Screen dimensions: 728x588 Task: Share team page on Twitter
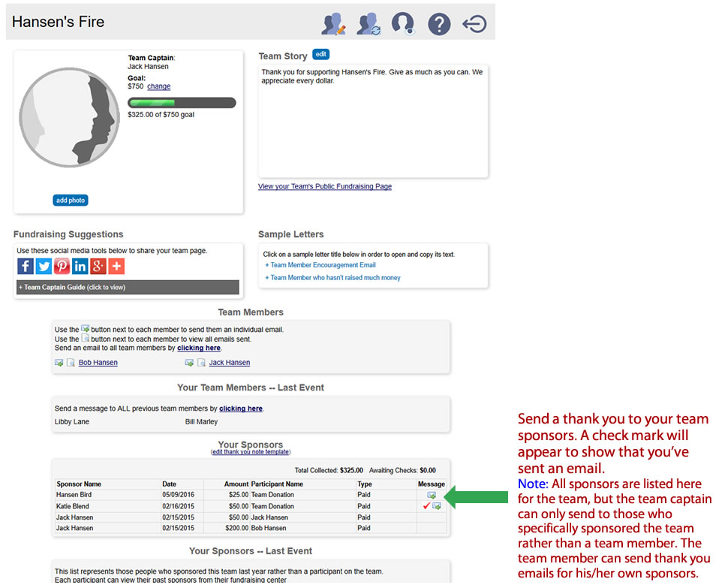pos(44,266)
